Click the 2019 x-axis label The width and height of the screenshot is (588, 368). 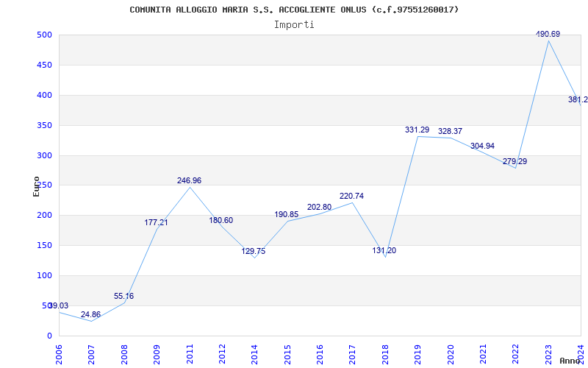[417, 354]
